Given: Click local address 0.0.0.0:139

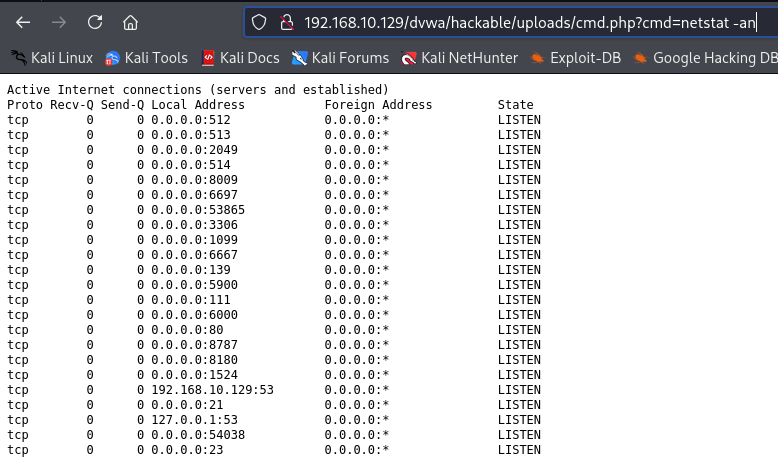Looking at the screenshot, I should click(191, 270).
